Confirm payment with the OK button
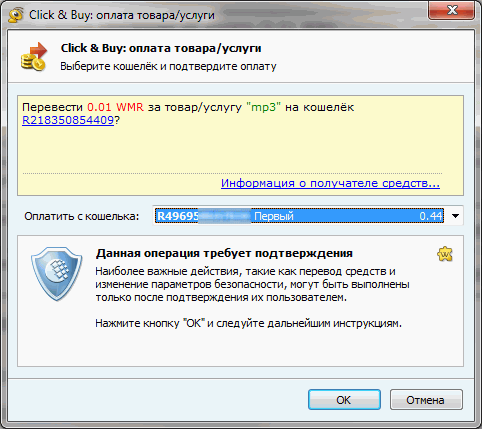The width and height of the screenshot is (482, 429). tap(344, 400)
